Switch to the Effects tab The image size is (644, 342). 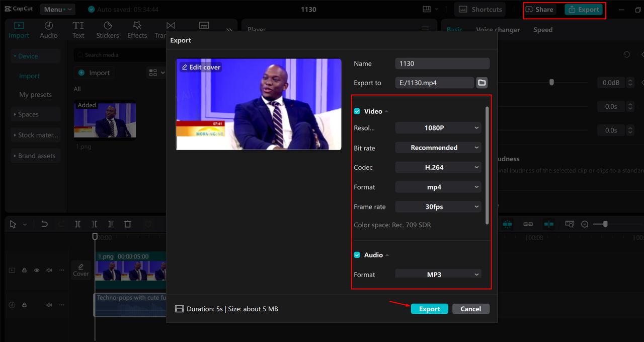pyautogui.click(x=137, y=30)
